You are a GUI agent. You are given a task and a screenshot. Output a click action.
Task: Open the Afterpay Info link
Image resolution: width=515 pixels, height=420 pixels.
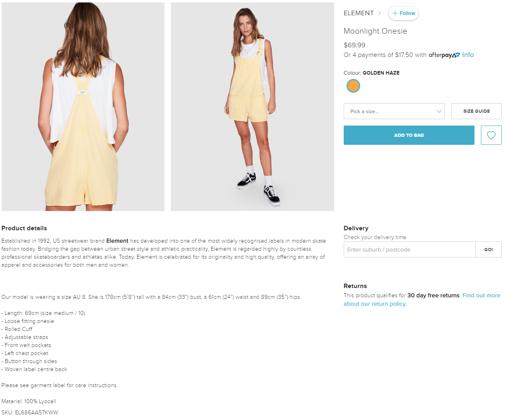tap(468, 55)
